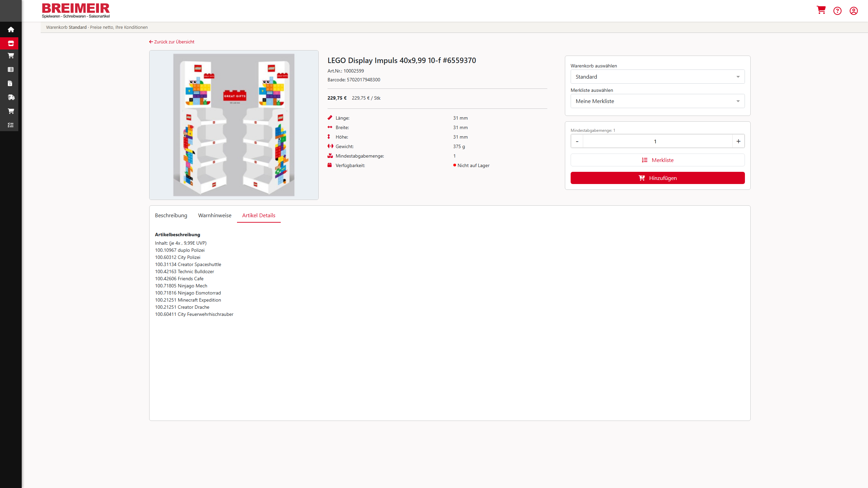Open the Meine Merkliste dropdown
868x488 pixels.
click(657, 101)
